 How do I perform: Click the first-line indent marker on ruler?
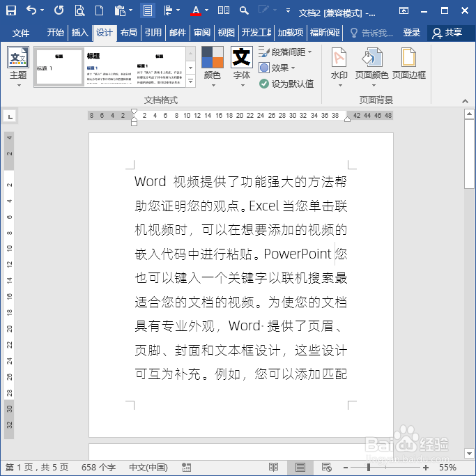[135, 112]
